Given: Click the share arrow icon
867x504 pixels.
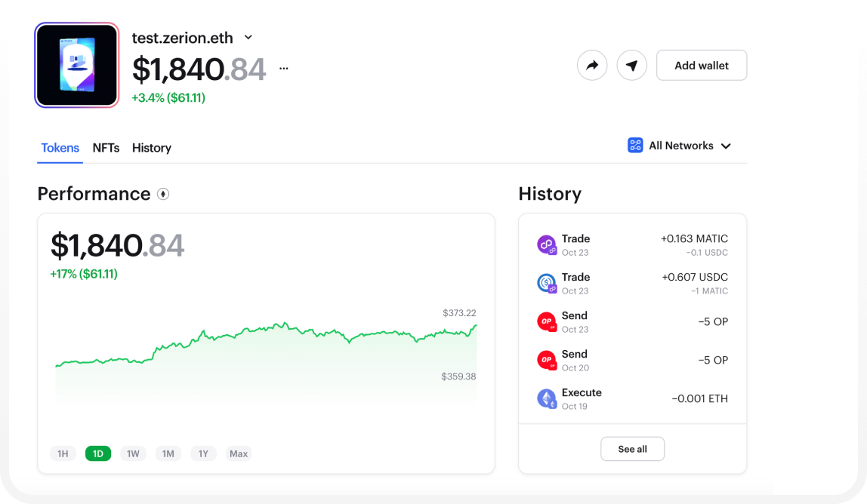Looking at the screenshot, I should click(x=592, y=65).
